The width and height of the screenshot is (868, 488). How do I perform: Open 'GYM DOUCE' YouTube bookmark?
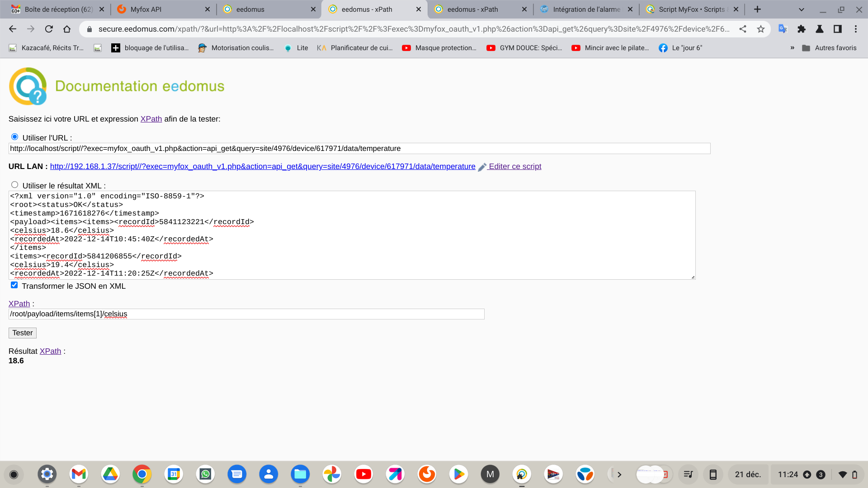524,48
